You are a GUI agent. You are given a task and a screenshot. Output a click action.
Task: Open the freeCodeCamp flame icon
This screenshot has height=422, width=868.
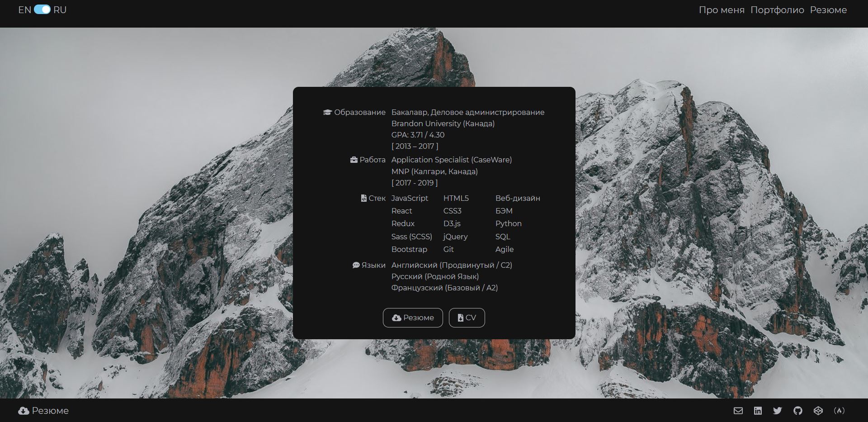pyautogui.click(x=839, y=411)
